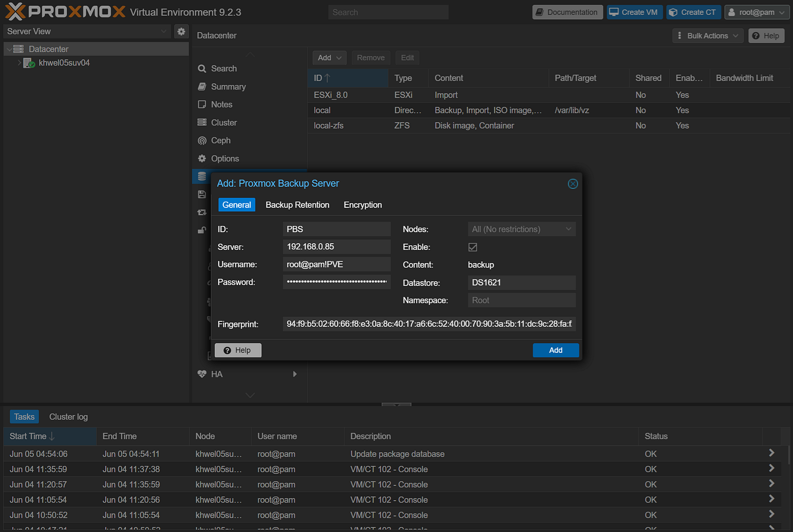Open Datacenter Options
The height and width of the screenshot is (532, 793).
[225, 159]
